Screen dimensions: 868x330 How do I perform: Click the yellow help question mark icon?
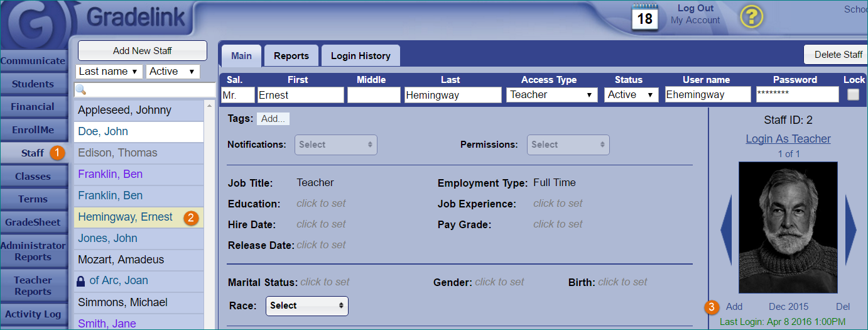751,17
